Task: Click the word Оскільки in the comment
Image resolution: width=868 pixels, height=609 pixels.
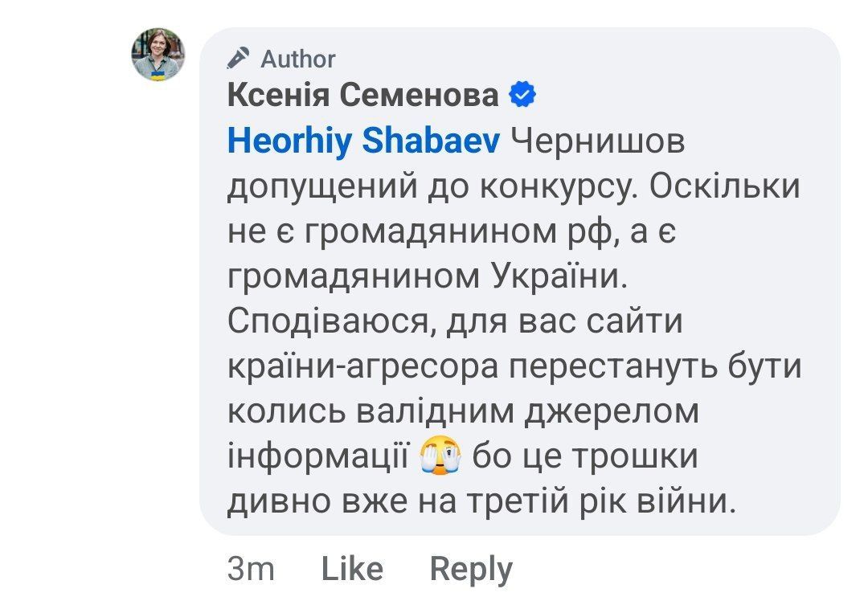Action: point(724,187)
